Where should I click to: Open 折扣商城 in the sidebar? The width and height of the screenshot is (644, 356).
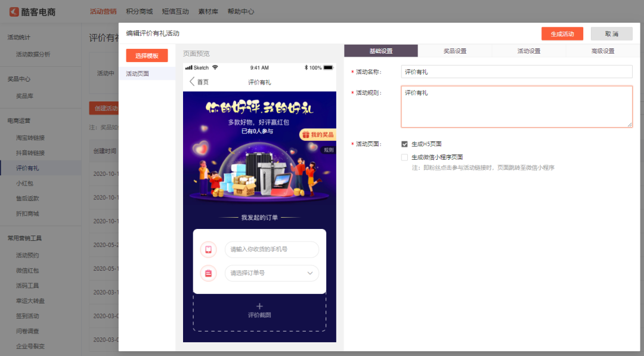27,213
